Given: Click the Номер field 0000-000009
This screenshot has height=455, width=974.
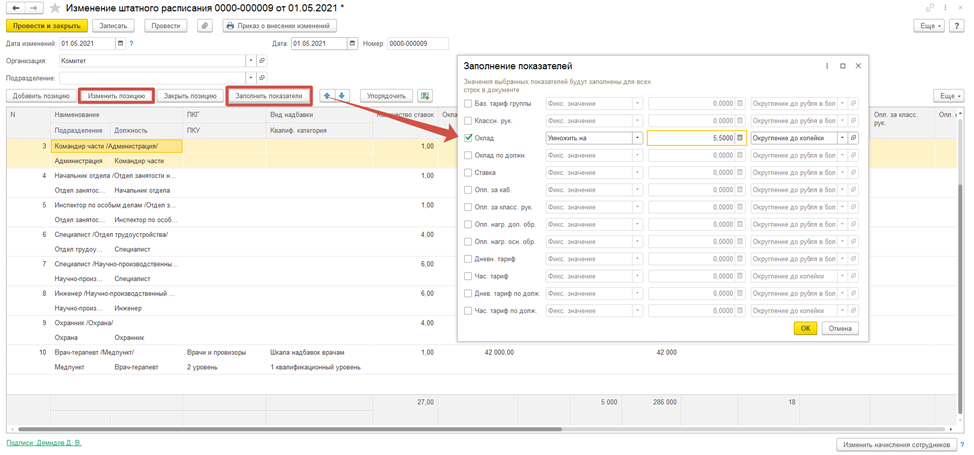Looking at the screenshot, I should click(417, 44).
